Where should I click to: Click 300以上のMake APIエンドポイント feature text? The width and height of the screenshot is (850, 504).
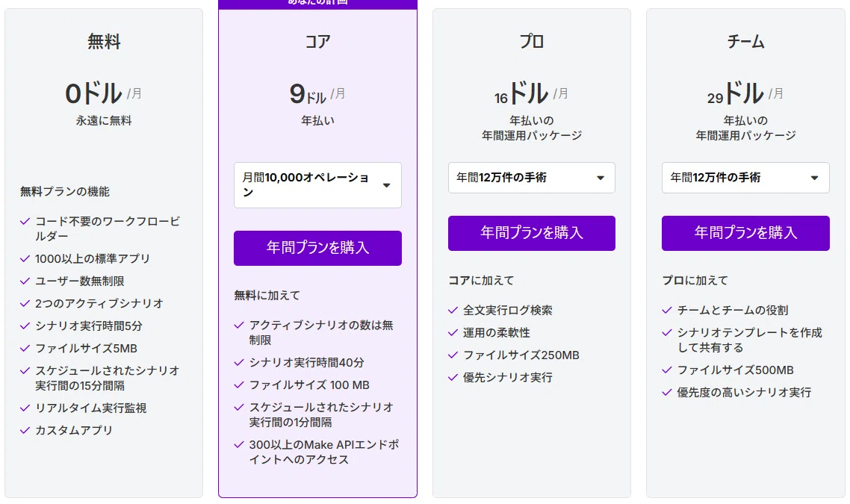[x=324, y=452]
